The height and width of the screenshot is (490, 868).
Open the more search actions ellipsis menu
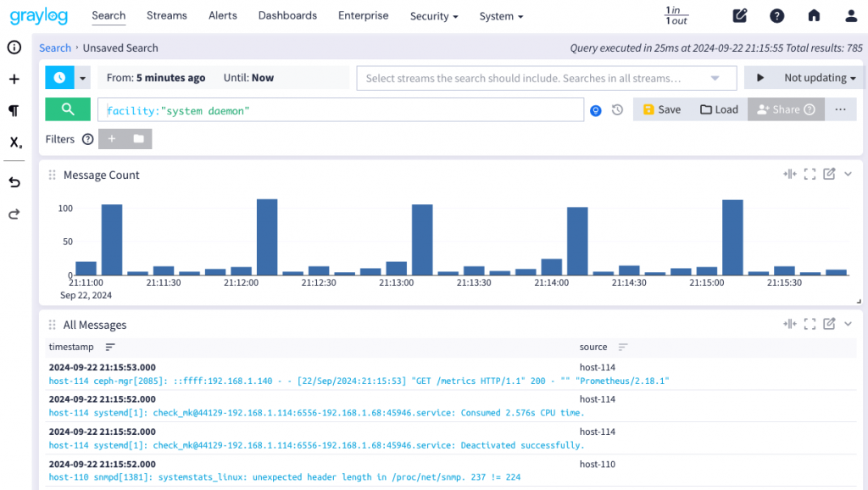coord(840,109)
